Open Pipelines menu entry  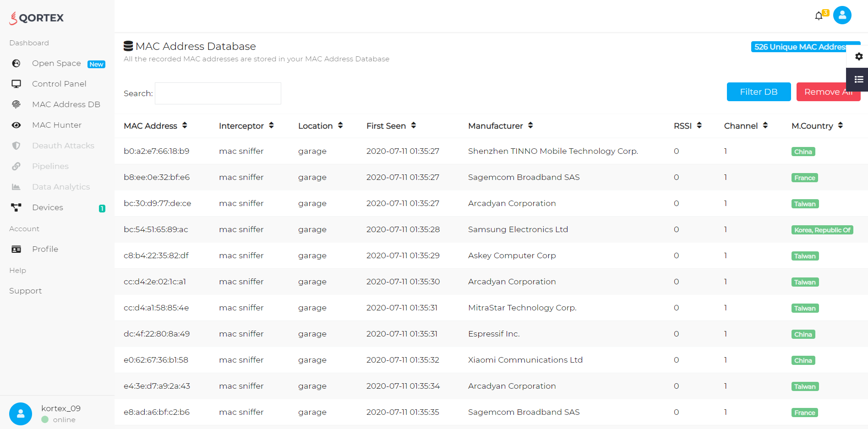pos(50,166)
